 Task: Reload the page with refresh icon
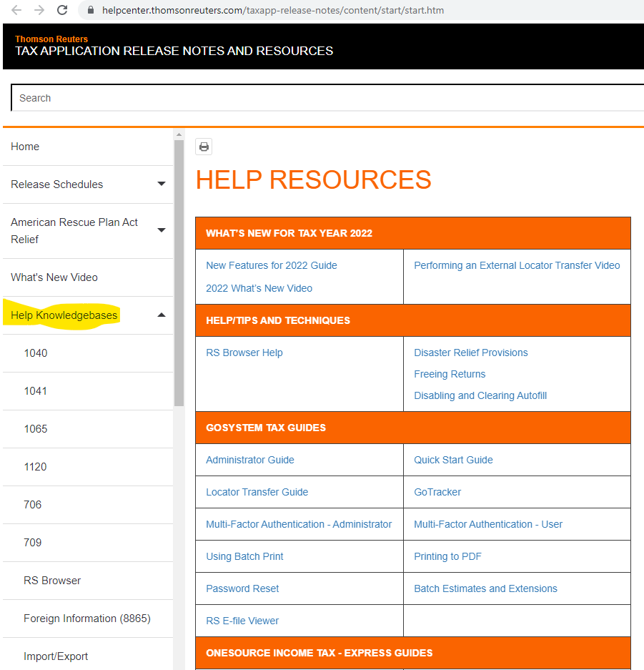[x=62, y=10]
